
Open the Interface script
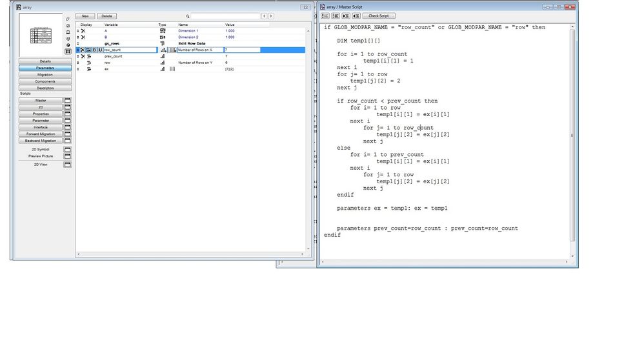click(x=41, y=127)
